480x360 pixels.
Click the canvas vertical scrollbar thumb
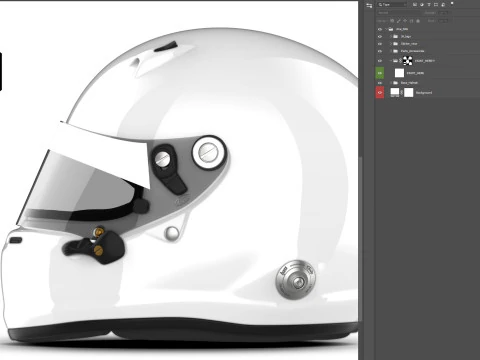pyautogui.click(x=360, y=238)
